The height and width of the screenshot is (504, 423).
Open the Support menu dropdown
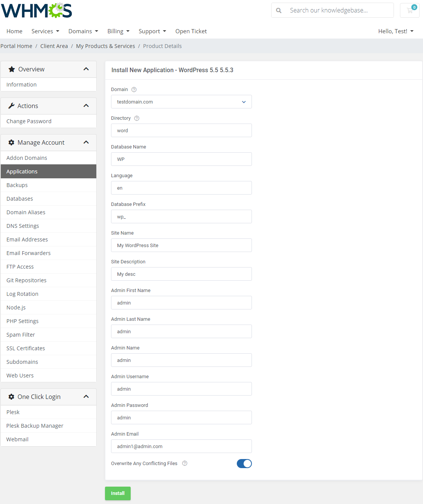tap(153, 31)
